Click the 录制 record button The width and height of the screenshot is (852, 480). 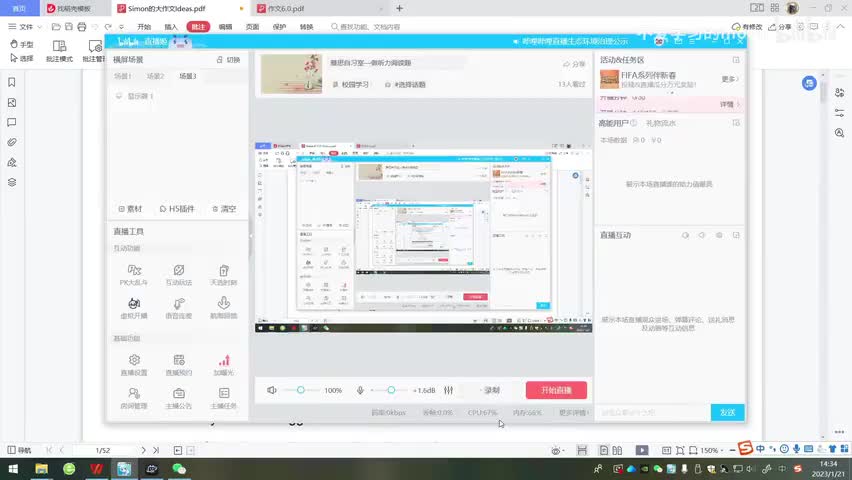pos(490,390)
